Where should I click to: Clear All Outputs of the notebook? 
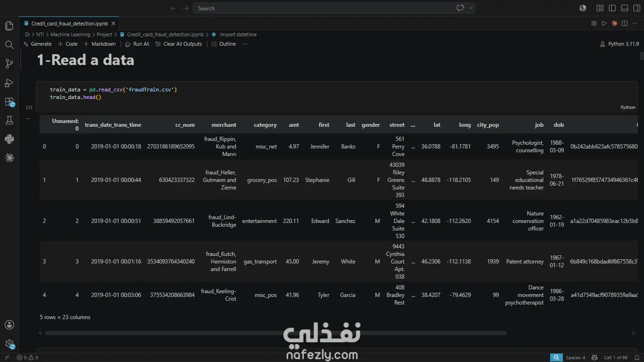click(x=179, y=44)
